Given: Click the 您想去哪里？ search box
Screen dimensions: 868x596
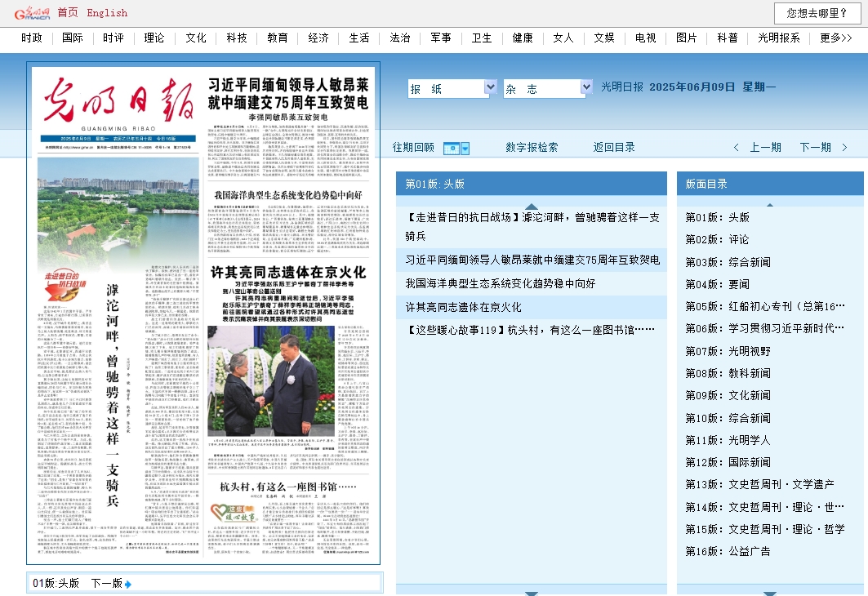Looking at the screenshot, I should point(817,13).
